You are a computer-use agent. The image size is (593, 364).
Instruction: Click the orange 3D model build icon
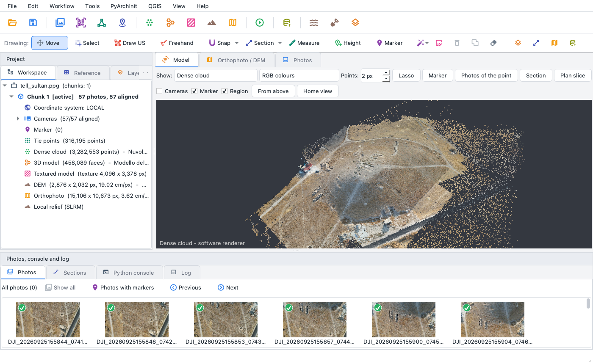coord(170,22)
